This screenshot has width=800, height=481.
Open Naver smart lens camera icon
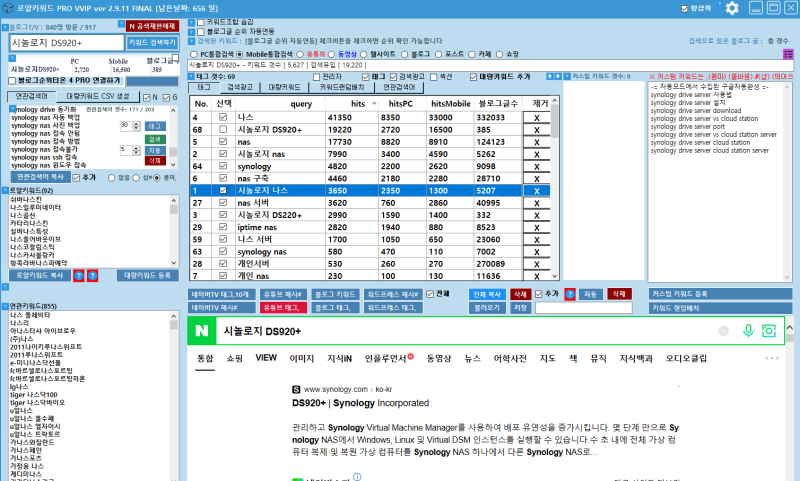pos(769,331)
